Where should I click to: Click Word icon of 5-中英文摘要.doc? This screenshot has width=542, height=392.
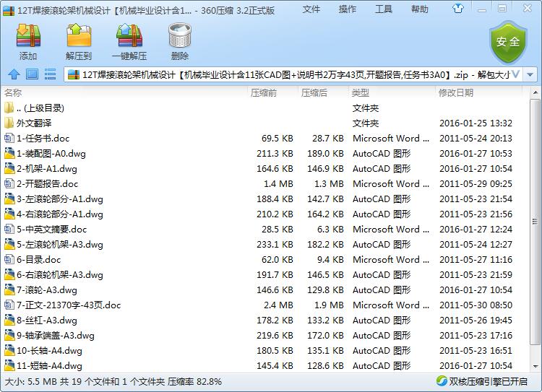[x=9, y=230]
